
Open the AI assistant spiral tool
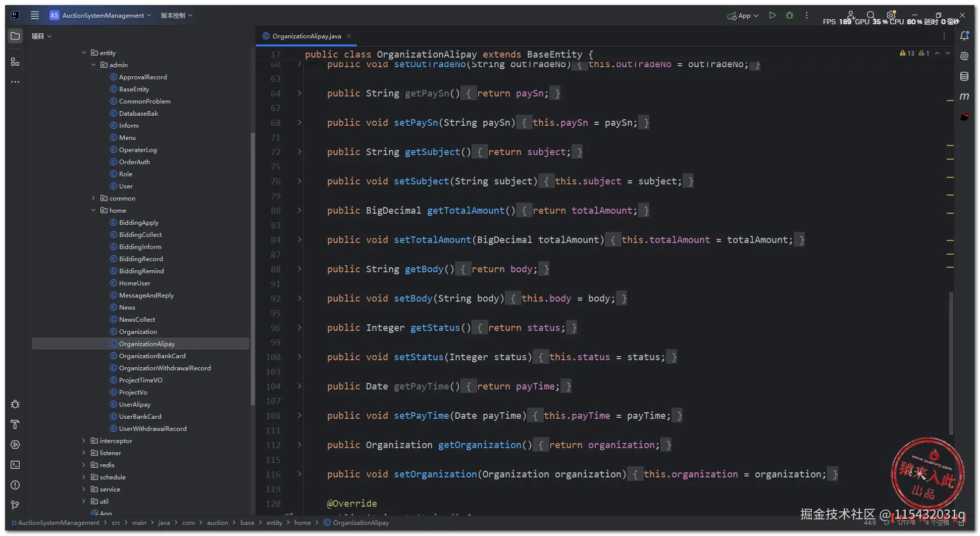coord(964,56)
